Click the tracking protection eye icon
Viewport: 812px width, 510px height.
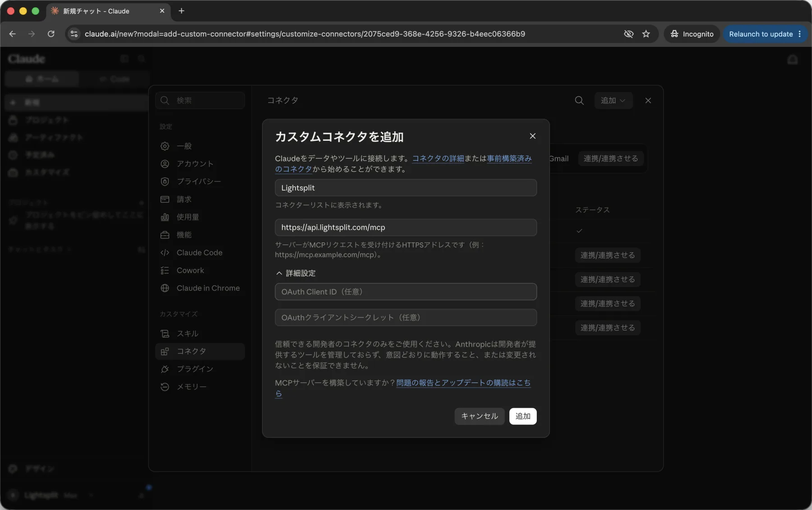click(628, 34)
